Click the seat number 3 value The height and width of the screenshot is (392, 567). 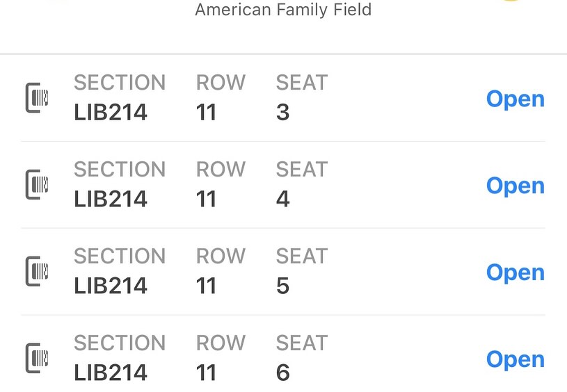coord(282,112)
